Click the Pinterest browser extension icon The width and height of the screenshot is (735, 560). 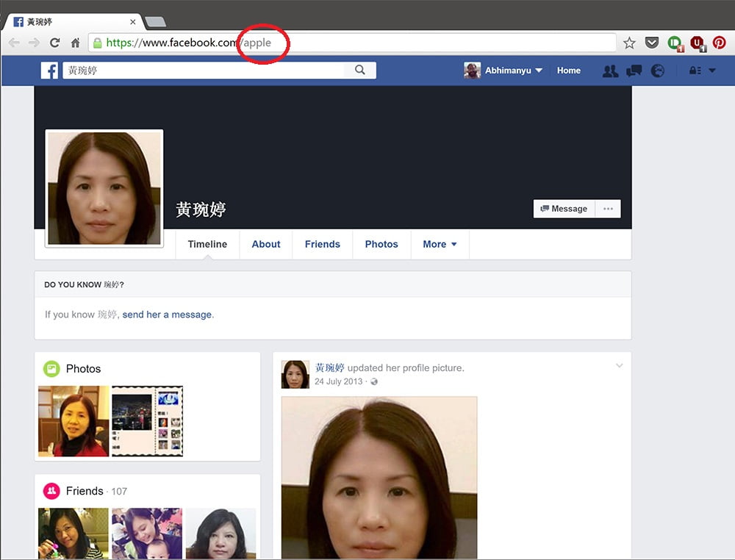[x=719, y=43]
